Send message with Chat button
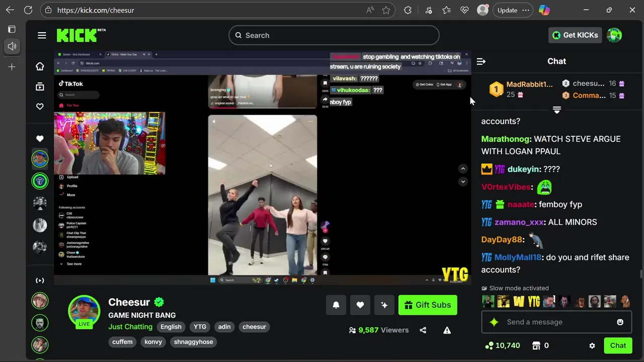The width and height of the screenshot is (644, 362). (618, 346)
